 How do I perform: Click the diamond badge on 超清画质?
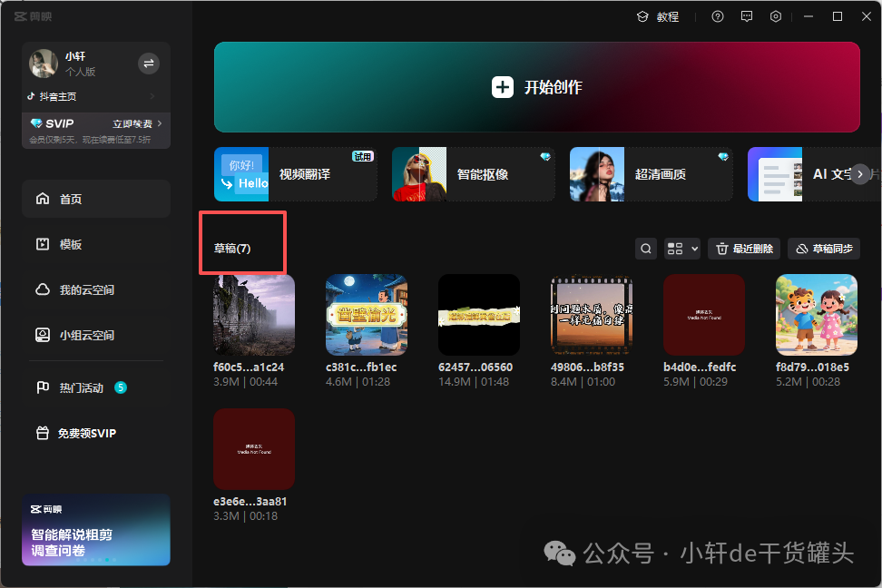click(x=723, y=156)
